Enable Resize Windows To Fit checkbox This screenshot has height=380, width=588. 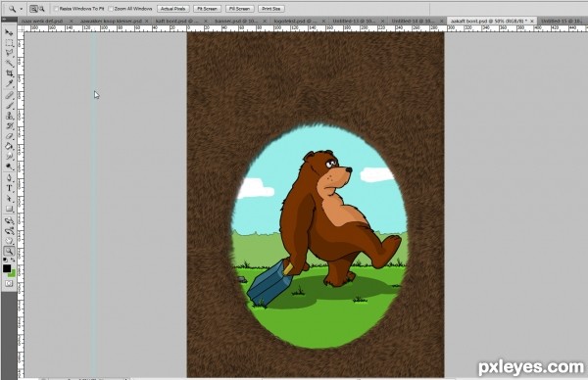tap(56, 8)
